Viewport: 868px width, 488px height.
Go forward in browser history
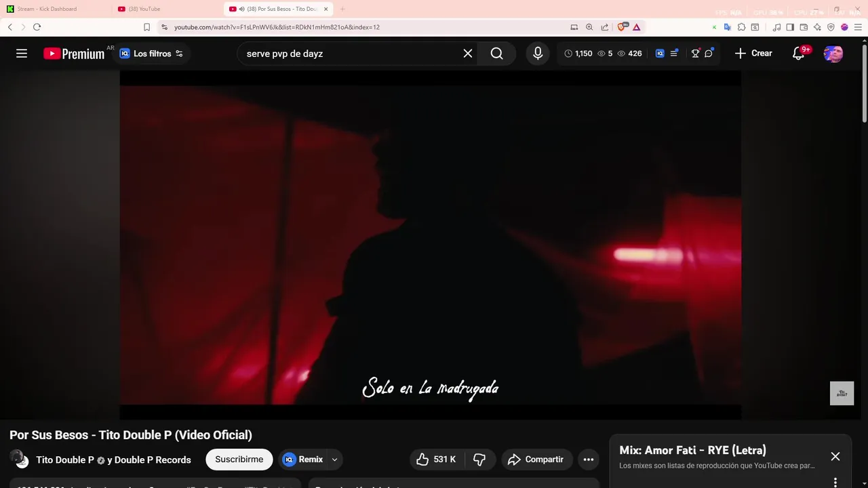coord(23,27)
